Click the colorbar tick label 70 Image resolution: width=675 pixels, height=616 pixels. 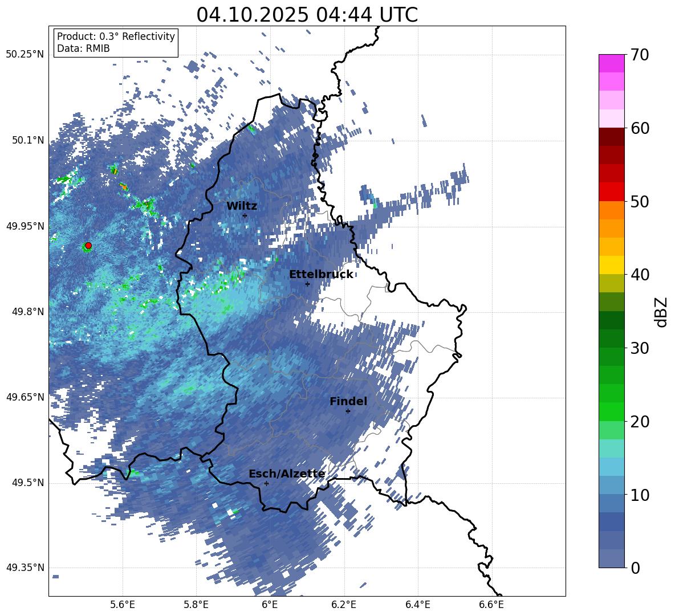click(639, 55)
